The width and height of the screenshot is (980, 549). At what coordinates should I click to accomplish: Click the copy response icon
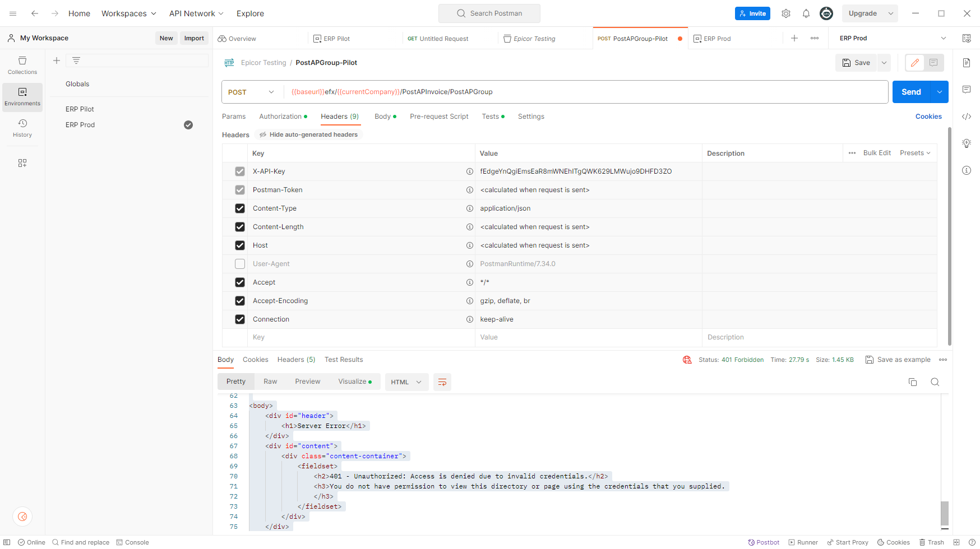[x=912, y=382]
